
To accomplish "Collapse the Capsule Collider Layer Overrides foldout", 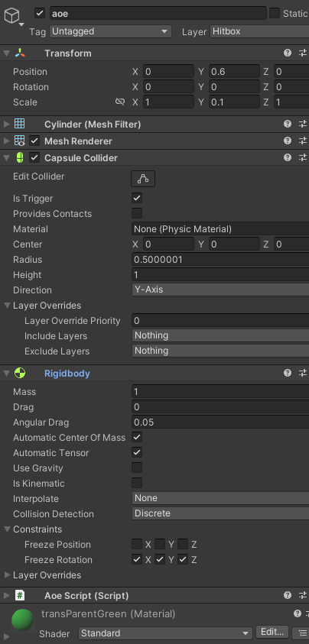I will (7, 305).
